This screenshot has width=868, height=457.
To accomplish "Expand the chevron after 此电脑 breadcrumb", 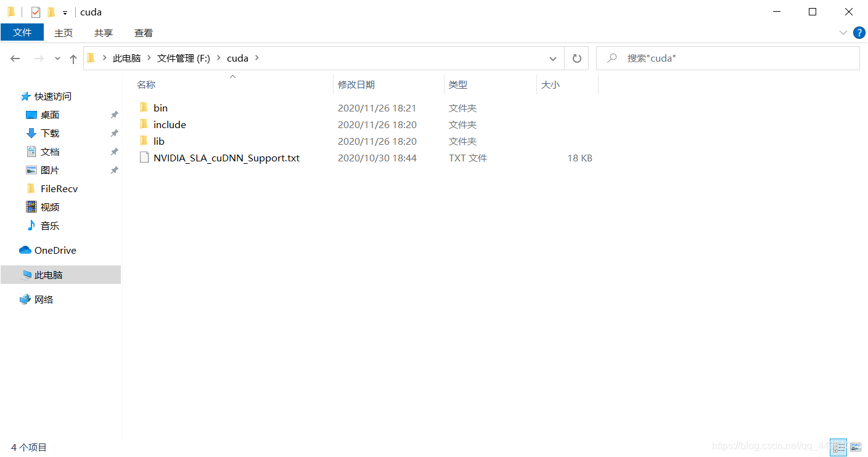I will tap(149, 58).
